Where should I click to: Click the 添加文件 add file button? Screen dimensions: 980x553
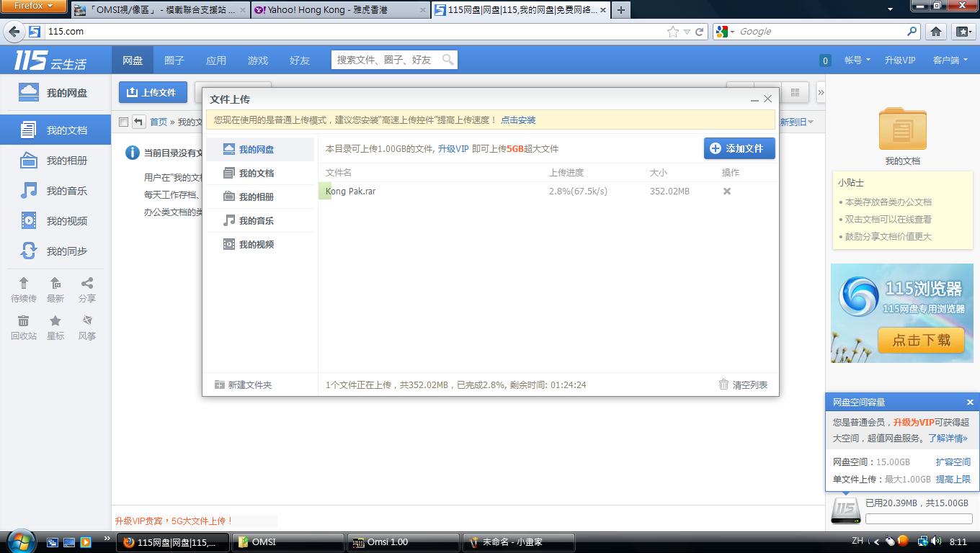[739, 148]
